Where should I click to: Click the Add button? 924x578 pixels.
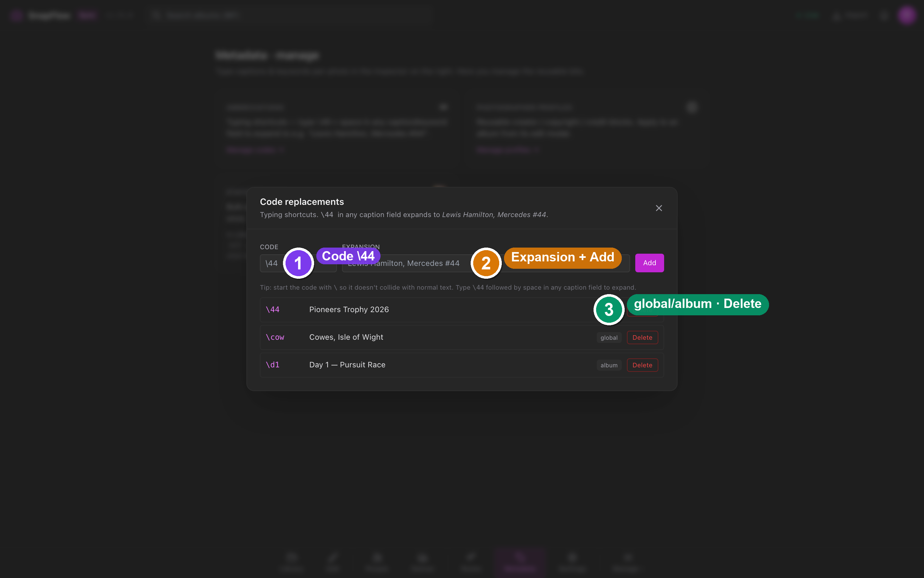click(649, 263)
